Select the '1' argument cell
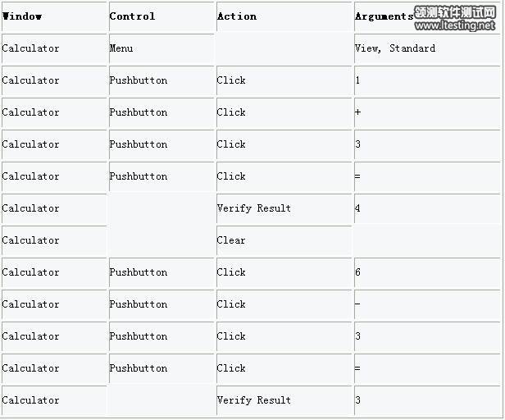The image size is (505, 420). coord(358,80)
